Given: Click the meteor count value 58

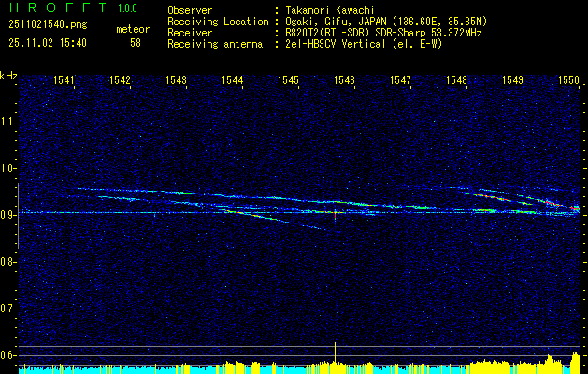Looking at the screenshot, I should [136, 43].
